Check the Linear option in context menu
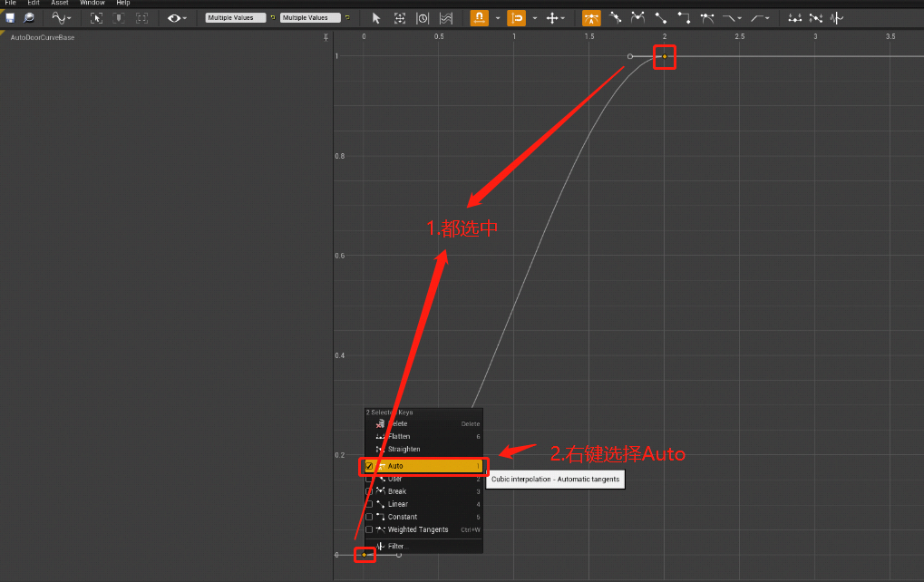This screenshot has height=582, width=924. pyautogui.click(x=423, y=504)
